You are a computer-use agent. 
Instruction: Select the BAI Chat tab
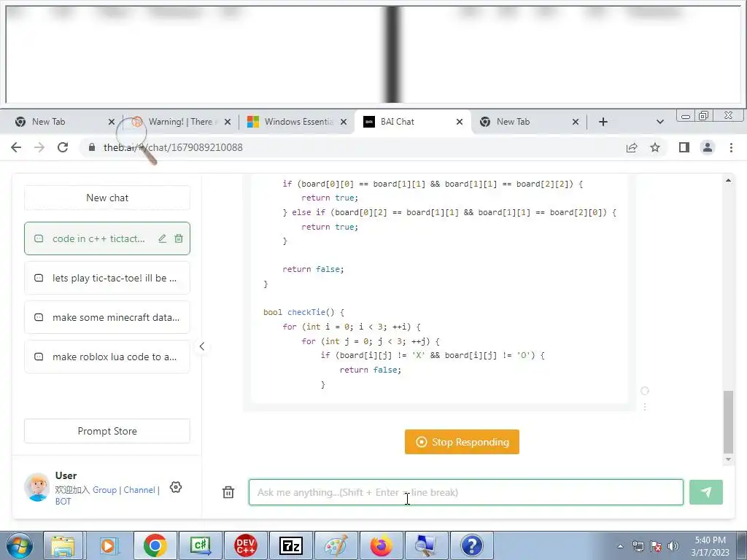[x=410, y=122]
